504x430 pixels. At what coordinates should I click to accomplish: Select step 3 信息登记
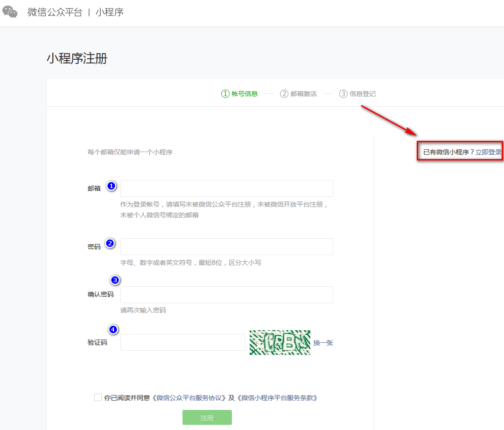(x=357, y=94)
